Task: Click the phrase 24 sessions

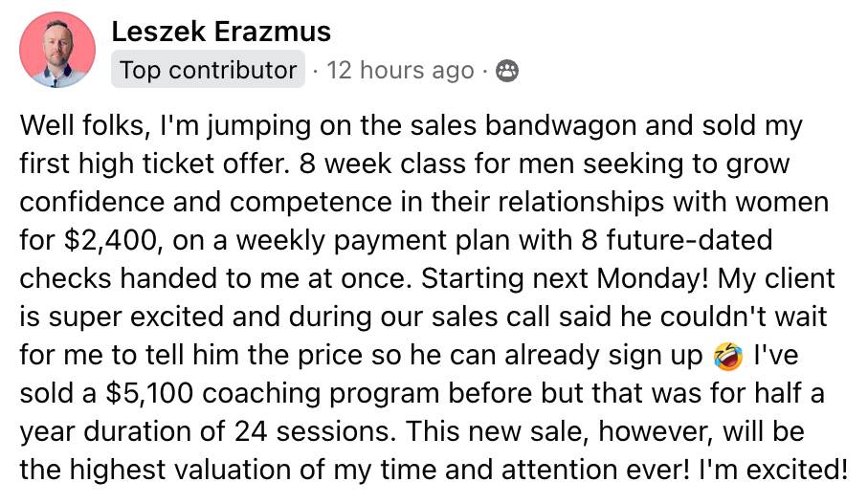Action: [x=315, y=431]
